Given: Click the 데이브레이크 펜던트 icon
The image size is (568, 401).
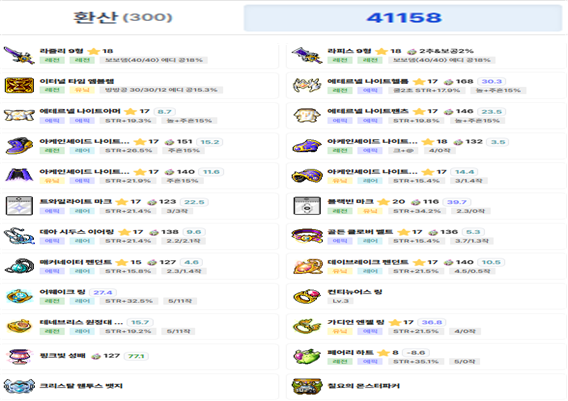Looking at the screenshot, I should pos(307,266).
